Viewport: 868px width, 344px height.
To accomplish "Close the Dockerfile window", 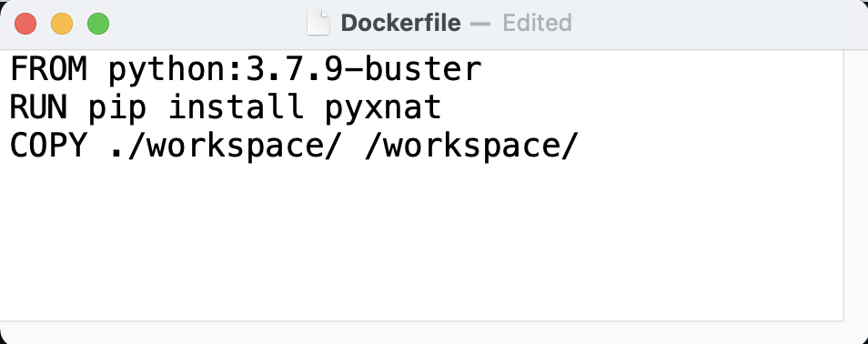I will (25, 24).
